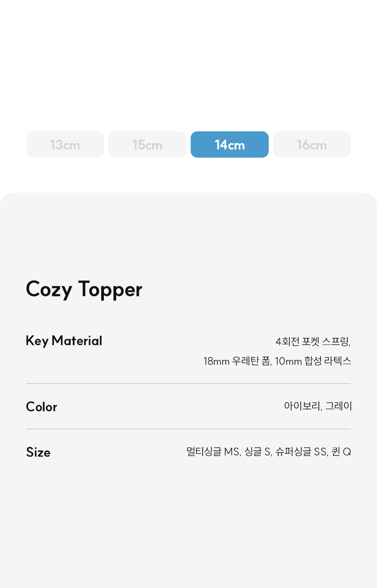Click the Size label
Viewport: 377px width, 588px height.
38,452
